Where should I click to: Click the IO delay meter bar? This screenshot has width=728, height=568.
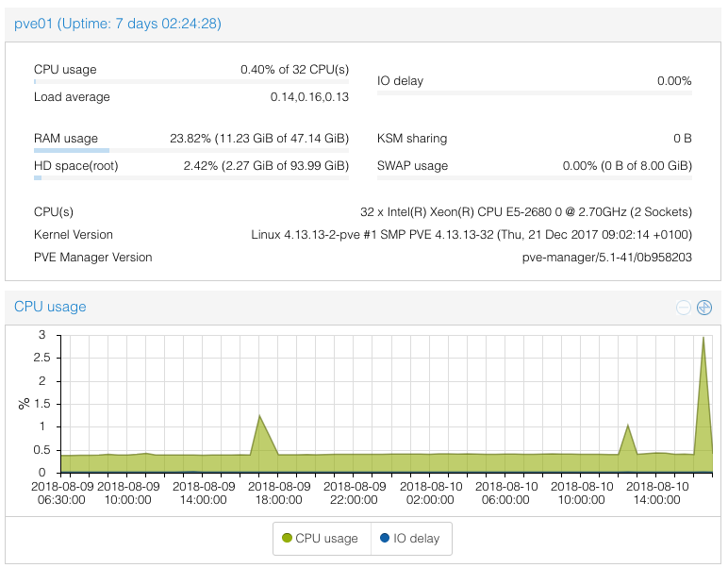coord(535,92)
